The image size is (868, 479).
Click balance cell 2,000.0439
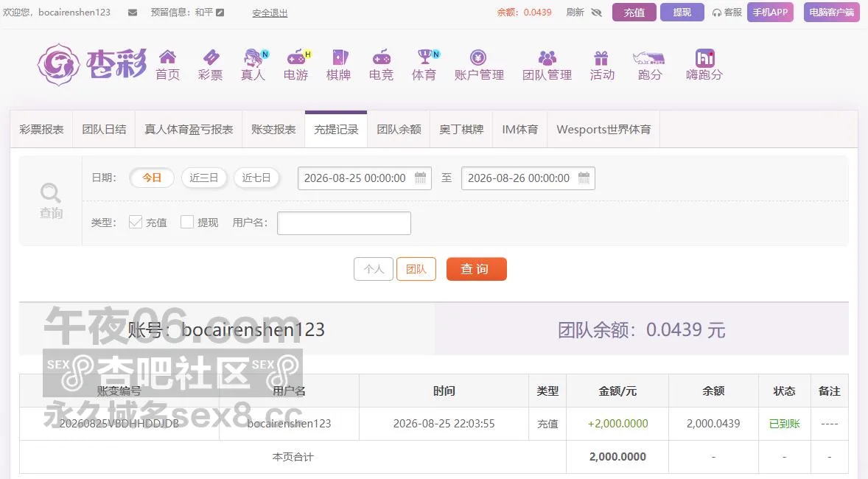[713, 424]
